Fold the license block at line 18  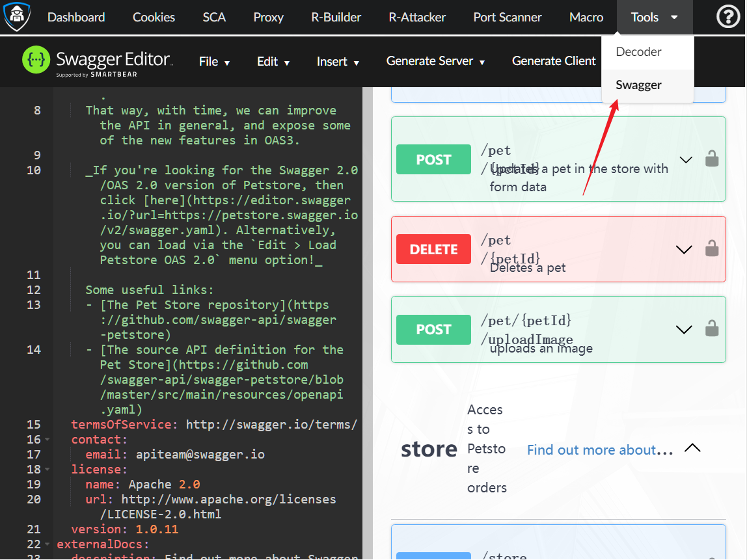coord(48,470)
